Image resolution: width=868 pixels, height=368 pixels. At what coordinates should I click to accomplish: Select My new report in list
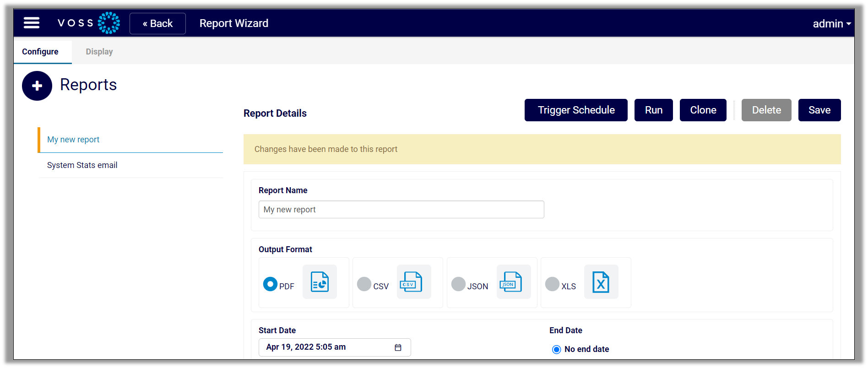click(130, 140)
